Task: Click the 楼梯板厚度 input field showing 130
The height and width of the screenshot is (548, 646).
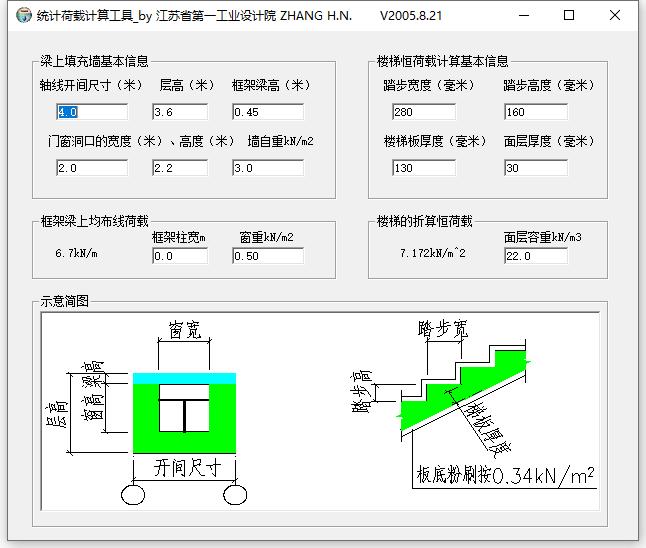Action: 424,168
